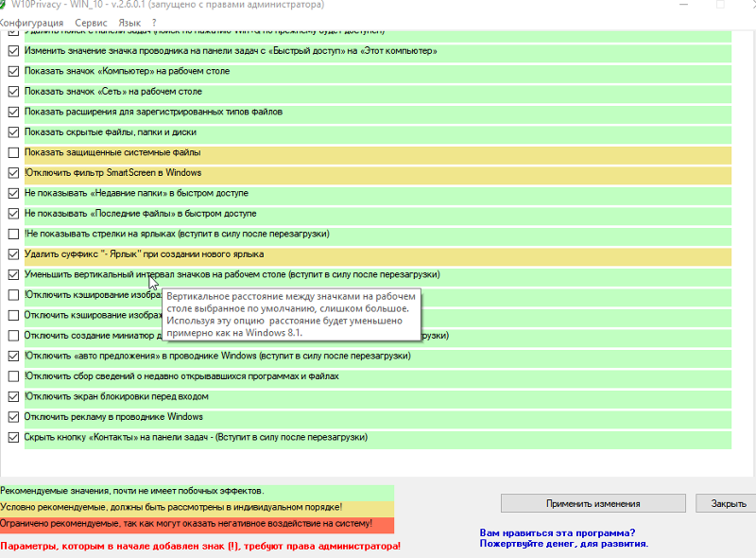Click the Закрыть button
Screen dimensions: 756x558
click(728, 503)
